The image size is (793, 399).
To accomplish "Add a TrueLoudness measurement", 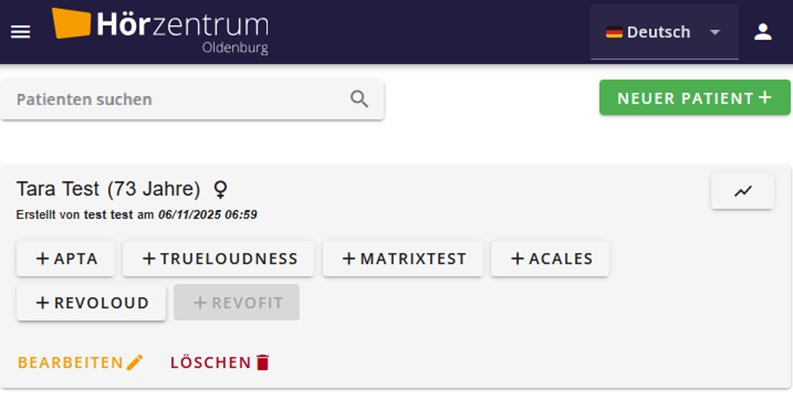I will (218, 259).
